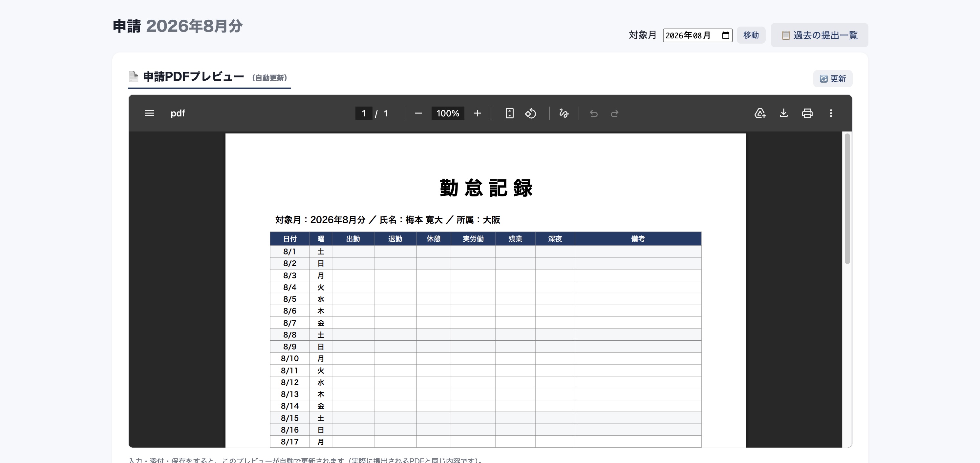The width and height of the screenshot is (980, 463).
Task: Click the 更新 refresh button
Action: click(x=833, y=79)
